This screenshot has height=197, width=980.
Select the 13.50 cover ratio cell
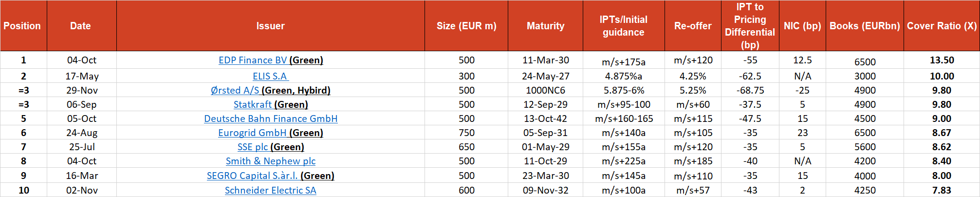(942, 60)
